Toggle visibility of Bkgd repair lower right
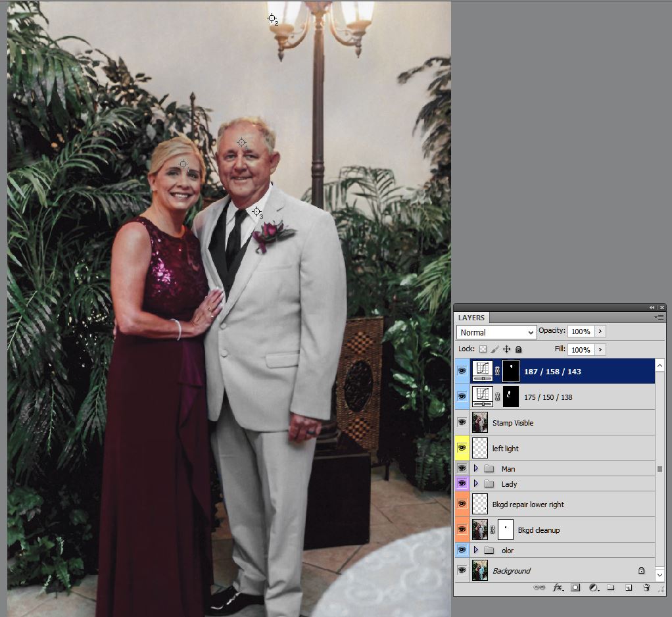Image resolution: width=672 pixels, height=617 pixels. pyautogui.click(x=462, y=504)
